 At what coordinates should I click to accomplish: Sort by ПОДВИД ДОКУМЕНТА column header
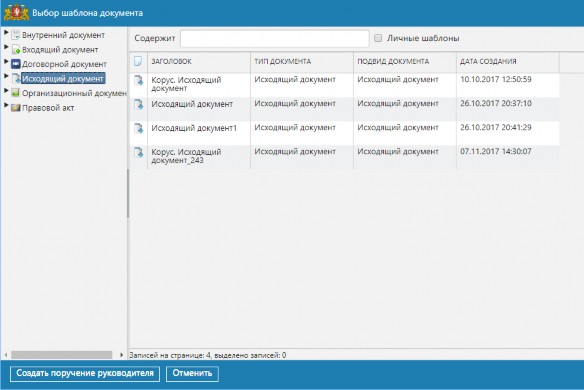point(404,61)
